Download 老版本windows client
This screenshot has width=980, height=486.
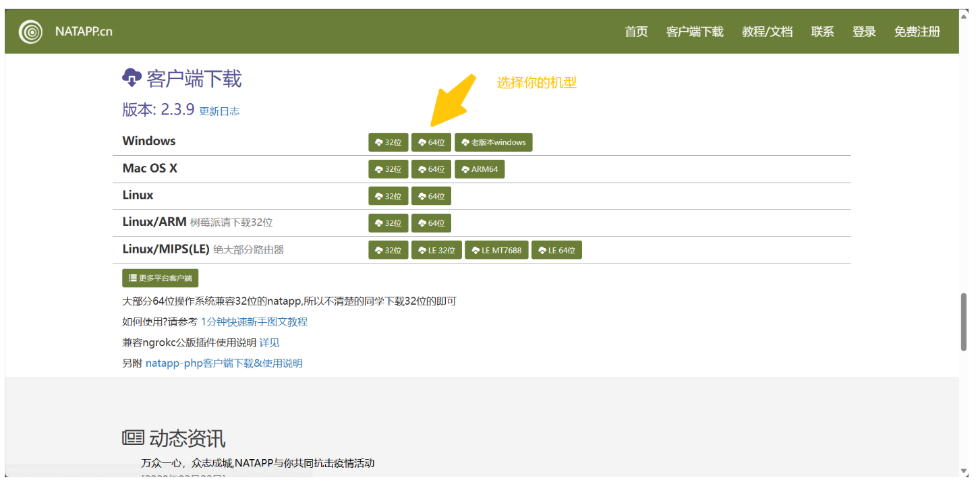click(x=494, y=142)
